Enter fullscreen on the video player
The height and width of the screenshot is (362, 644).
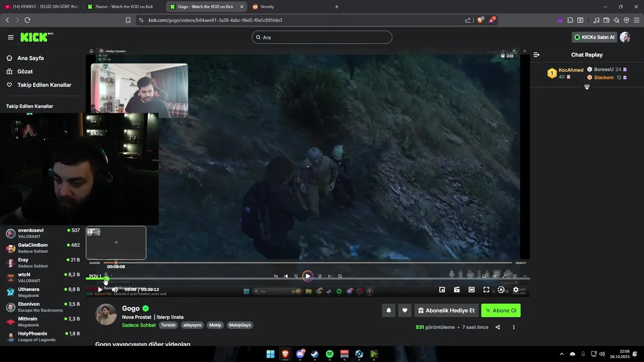click(x=486, y=290)
